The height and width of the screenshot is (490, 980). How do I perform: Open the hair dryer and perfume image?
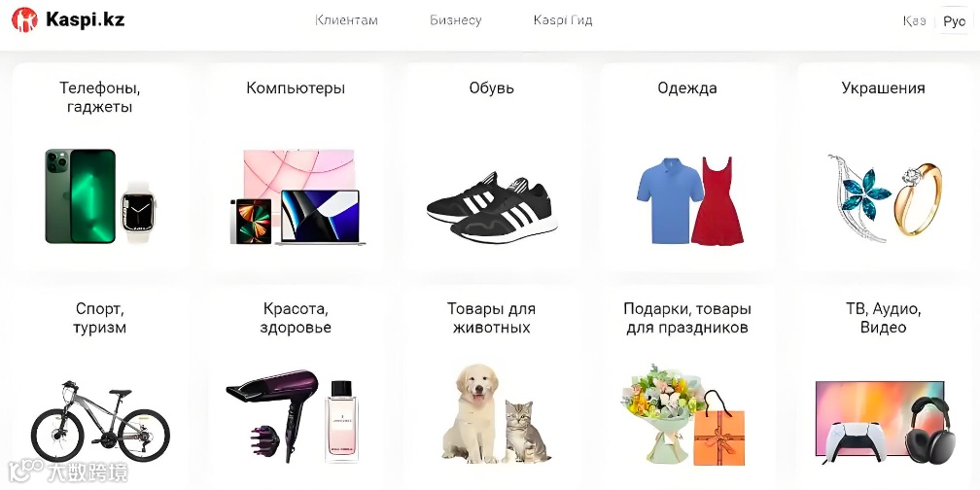(x=293, y=416)
